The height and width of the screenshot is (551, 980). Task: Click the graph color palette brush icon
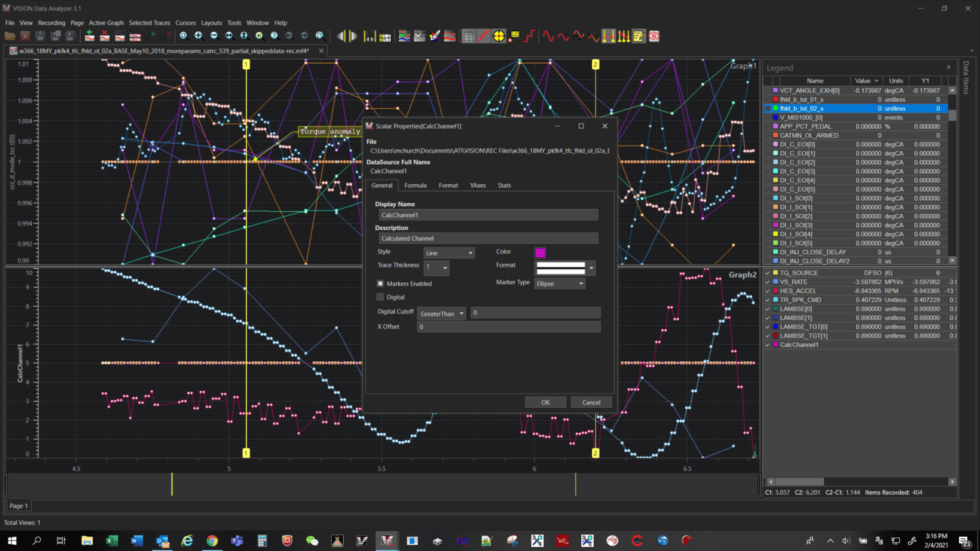(x=435, y=36)
